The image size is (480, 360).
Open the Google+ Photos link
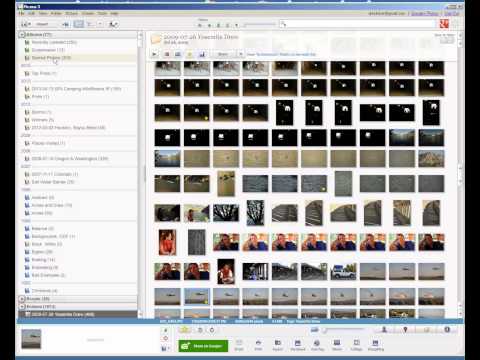[x=425, y=13]
